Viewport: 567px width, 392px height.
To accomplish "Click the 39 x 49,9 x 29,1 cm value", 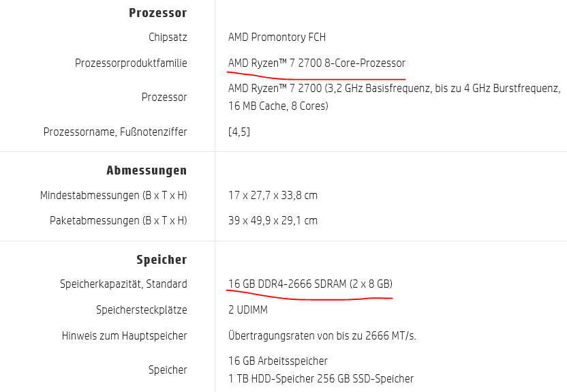I will pos(273,221).
